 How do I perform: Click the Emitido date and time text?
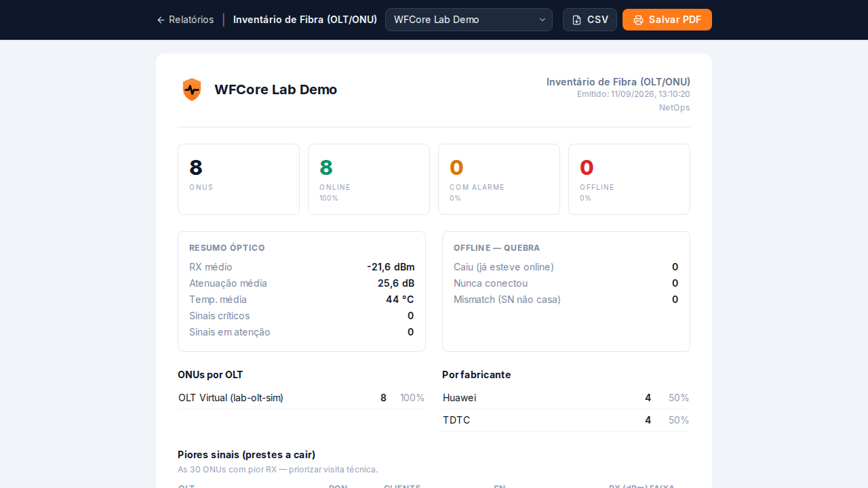633,94
